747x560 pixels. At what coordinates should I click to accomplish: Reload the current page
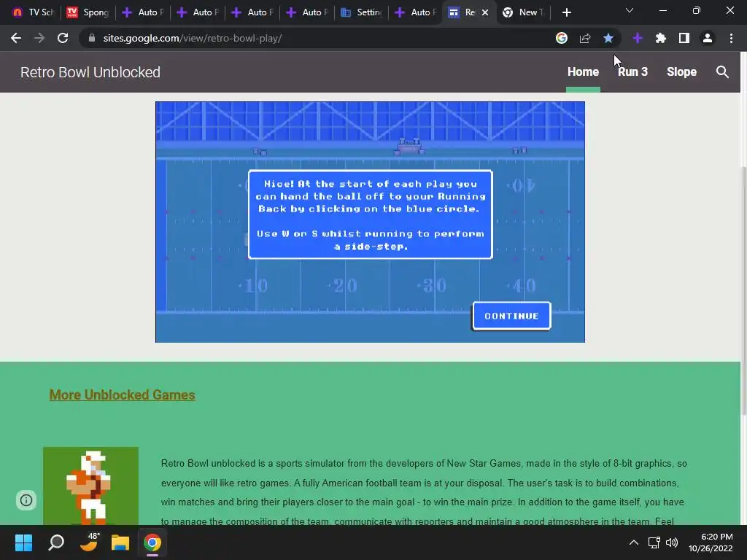63,38
